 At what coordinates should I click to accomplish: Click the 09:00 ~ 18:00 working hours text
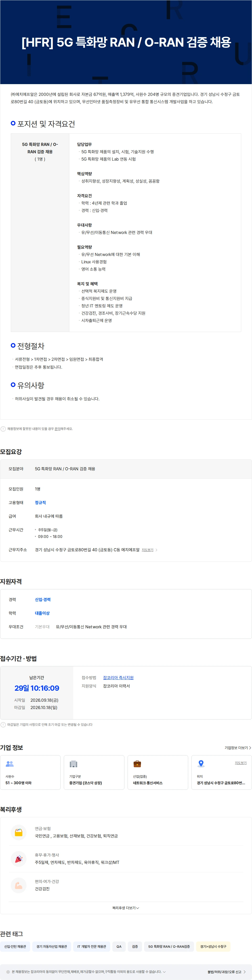50,536
